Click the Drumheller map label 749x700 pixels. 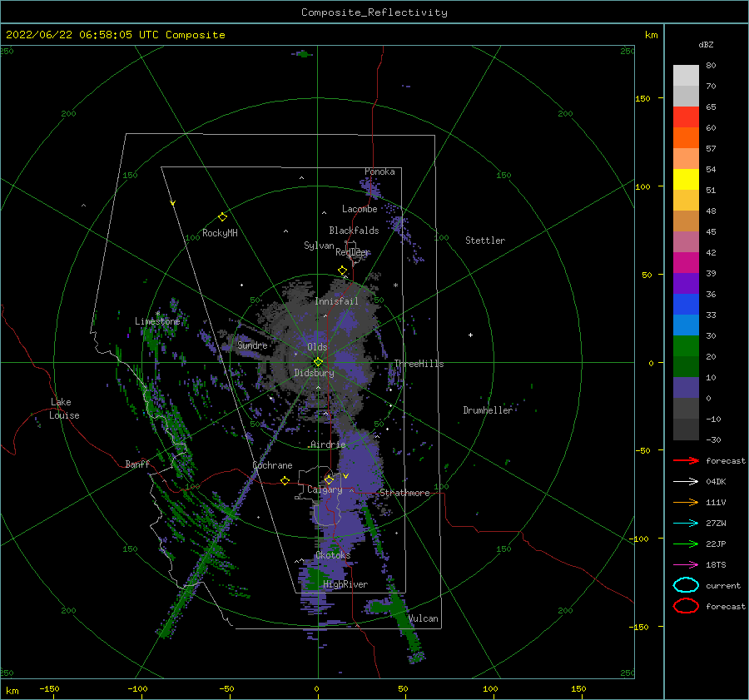(488, 410)
